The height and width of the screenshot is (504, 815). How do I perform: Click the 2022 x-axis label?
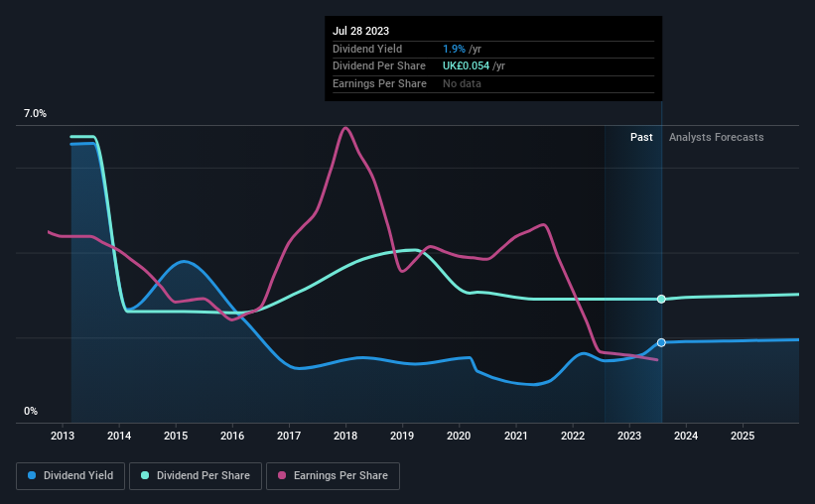tap(573, 436)
